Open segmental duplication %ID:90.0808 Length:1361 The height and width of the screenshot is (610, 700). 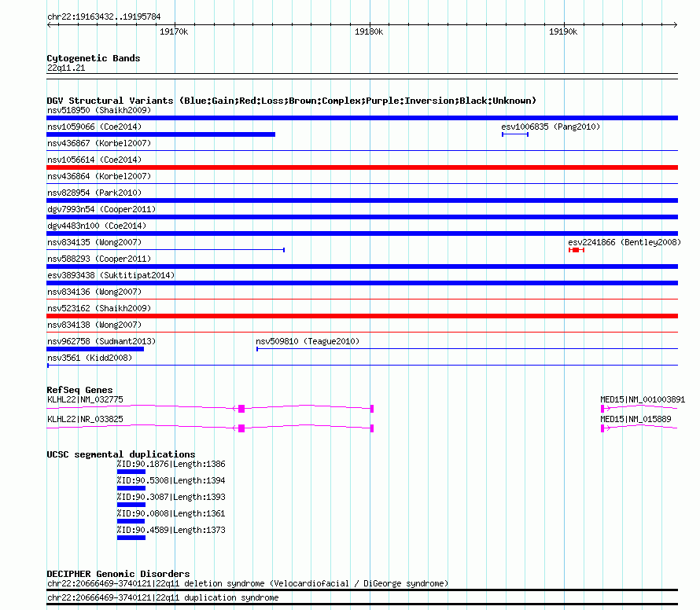171,513
